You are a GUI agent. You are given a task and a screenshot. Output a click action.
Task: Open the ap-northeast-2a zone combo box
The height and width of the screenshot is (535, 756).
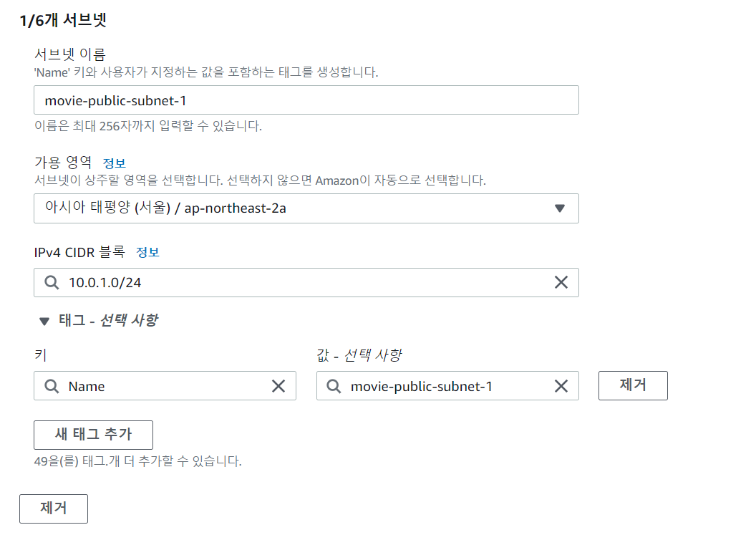tap(306, 208)
